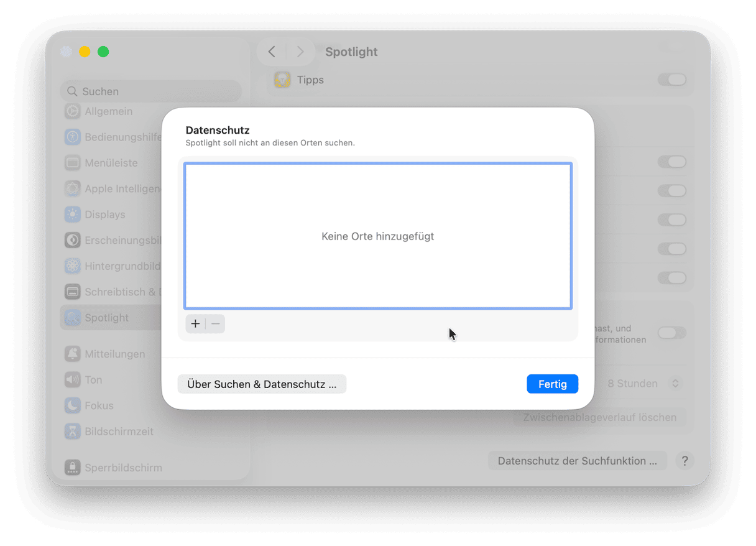
Task: Navigate back with the left chevron
Action: pyautogui.click(x=272, y=52)
